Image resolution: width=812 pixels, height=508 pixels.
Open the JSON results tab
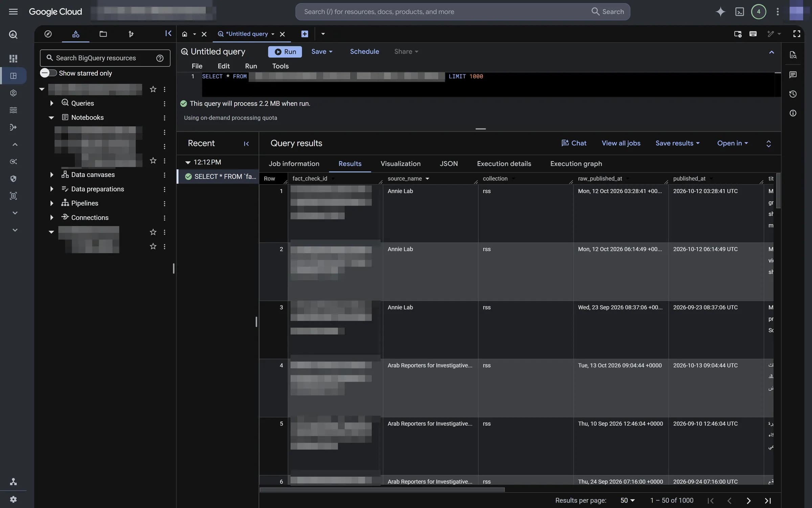pos(449,164)
